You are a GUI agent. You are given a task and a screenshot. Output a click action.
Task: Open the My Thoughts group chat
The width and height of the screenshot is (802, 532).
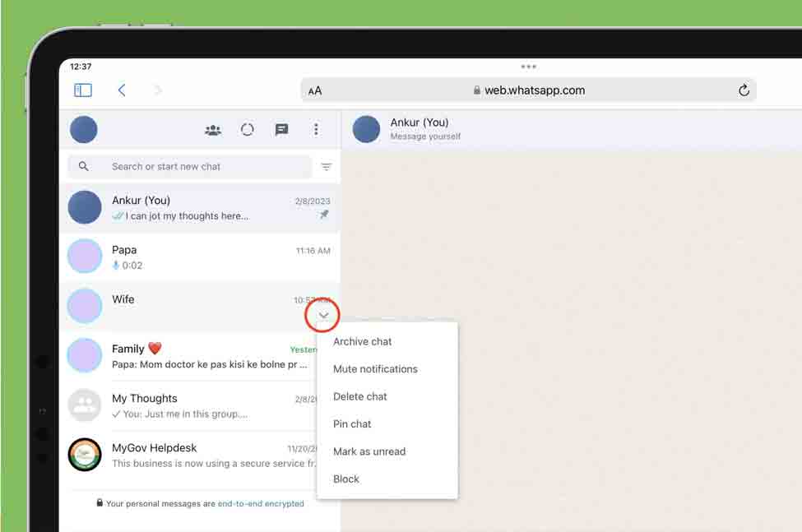point(188,405)
